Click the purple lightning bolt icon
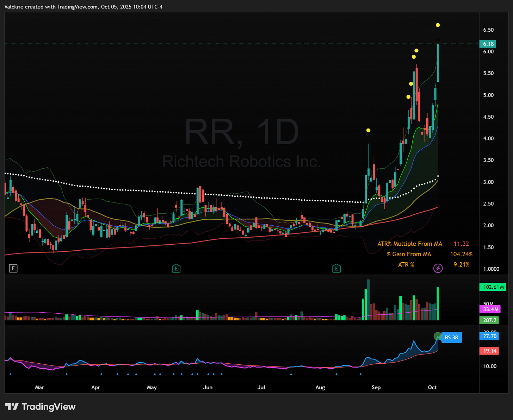The width and height of the screenshot is (513, 420). pyautogui.click(x=438, y=268)
